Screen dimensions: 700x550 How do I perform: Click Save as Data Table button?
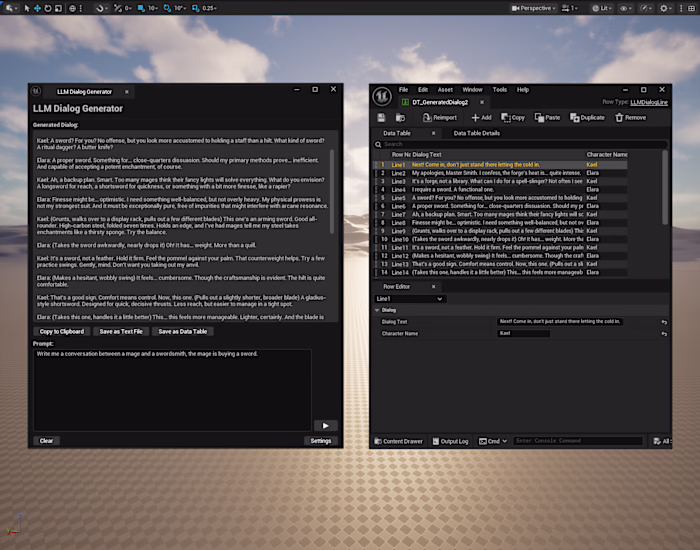pyautogui.click(x=183, y=331)
